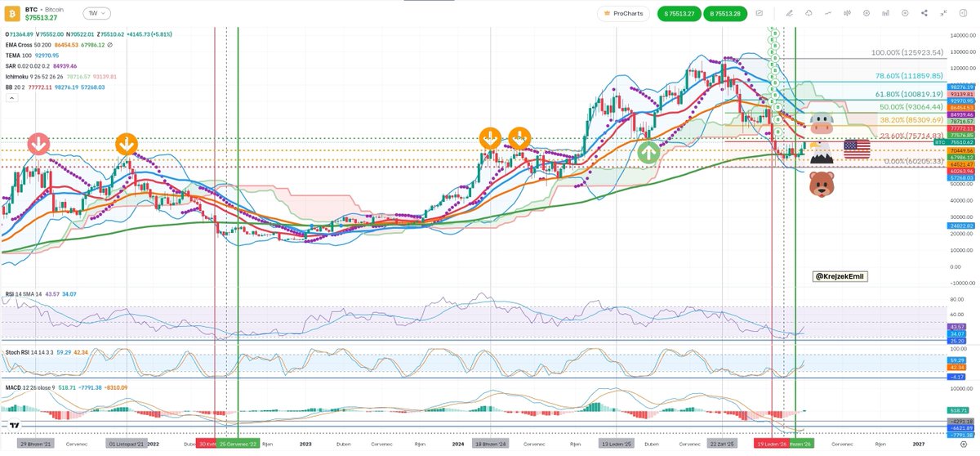
Task: Click the green B 75513.28 buy button
Action: tap(725, 13)
